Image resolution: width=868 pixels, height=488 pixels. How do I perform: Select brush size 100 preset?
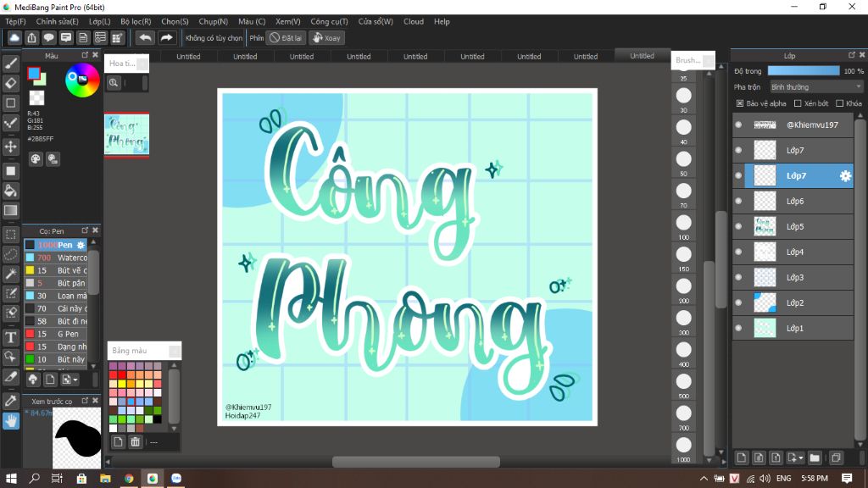[684, 223]
